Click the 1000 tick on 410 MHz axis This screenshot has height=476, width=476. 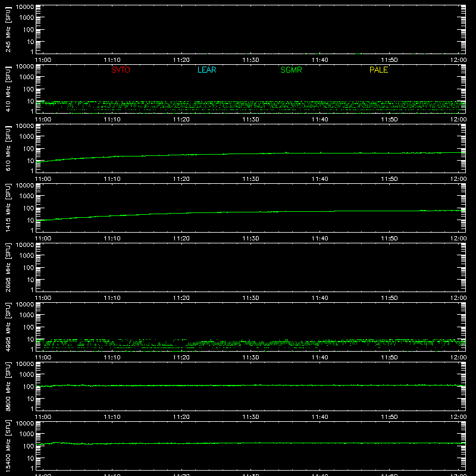27,77
